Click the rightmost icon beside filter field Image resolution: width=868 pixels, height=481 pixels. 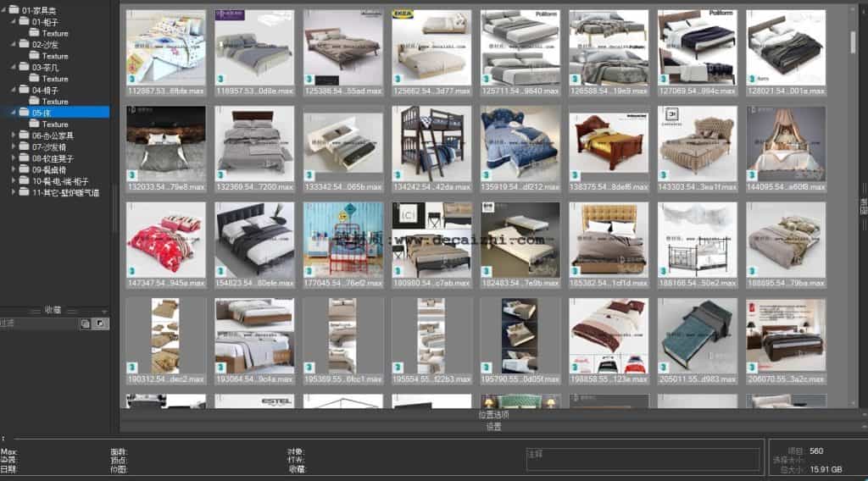point(99,323)
